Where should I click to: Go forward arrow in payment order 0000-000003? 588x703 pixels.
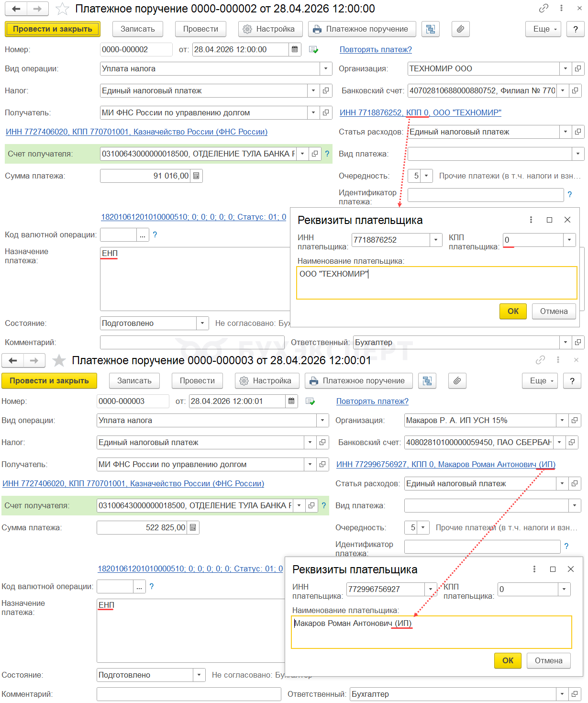point(34,360)
